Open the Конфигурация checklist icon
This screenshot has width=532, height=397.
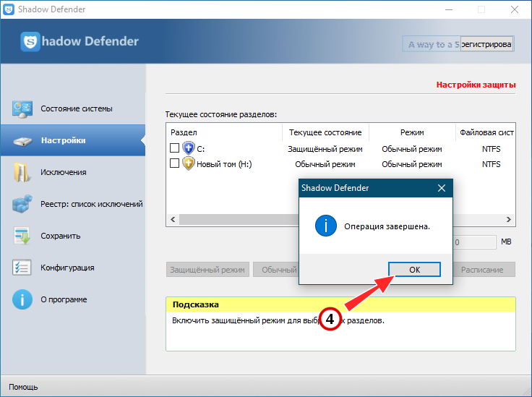[x=22, y=268]
